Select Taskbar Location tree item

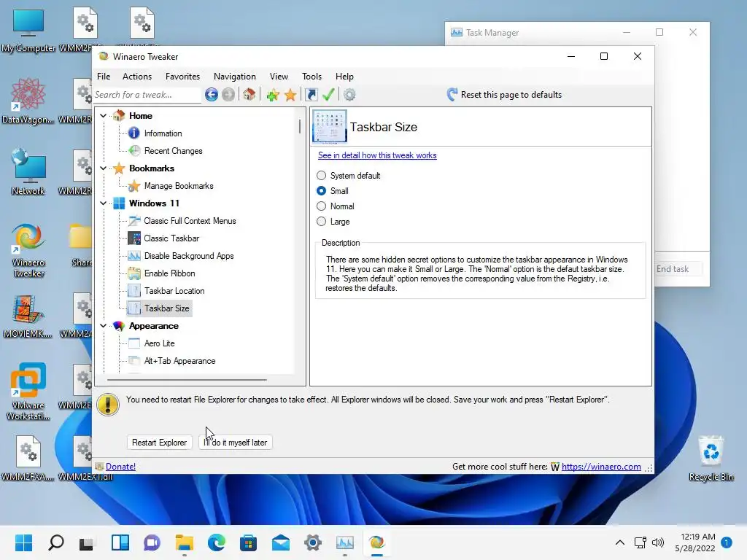[174, 291]
